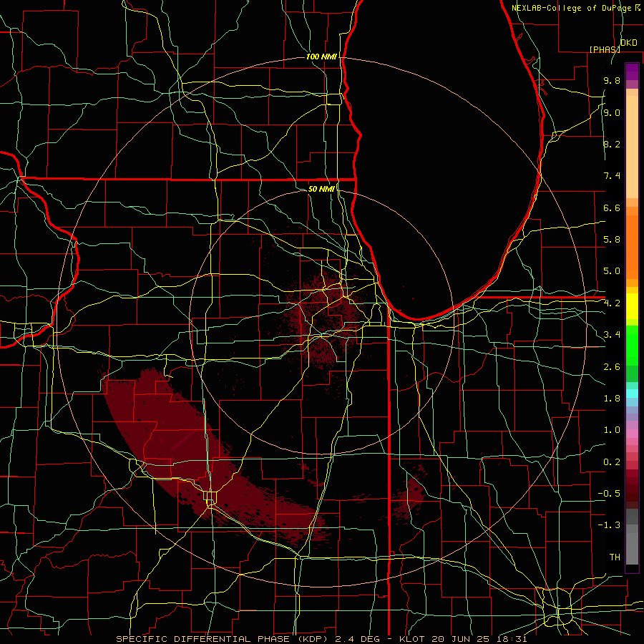The image size is (644, 644).
Task: Click the 9.8 value on the scale
Action: pos(612,80)
